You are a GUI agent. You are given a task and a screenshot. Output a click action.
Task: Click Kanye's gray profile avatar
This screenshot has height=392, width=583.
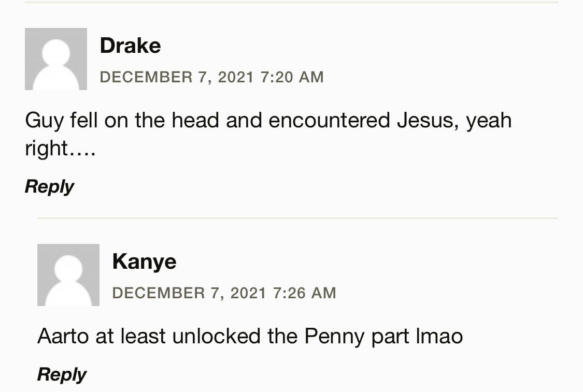tap(68, 275)
